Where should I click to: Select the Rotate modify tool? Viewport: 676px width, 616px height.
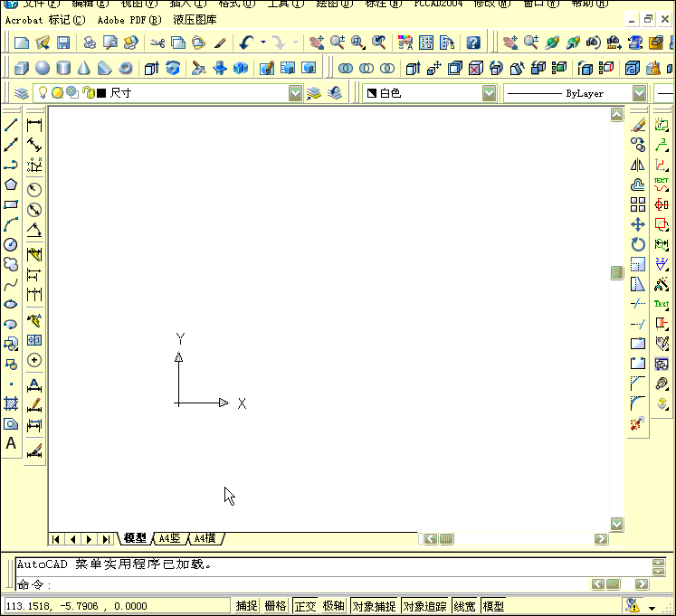638,244
